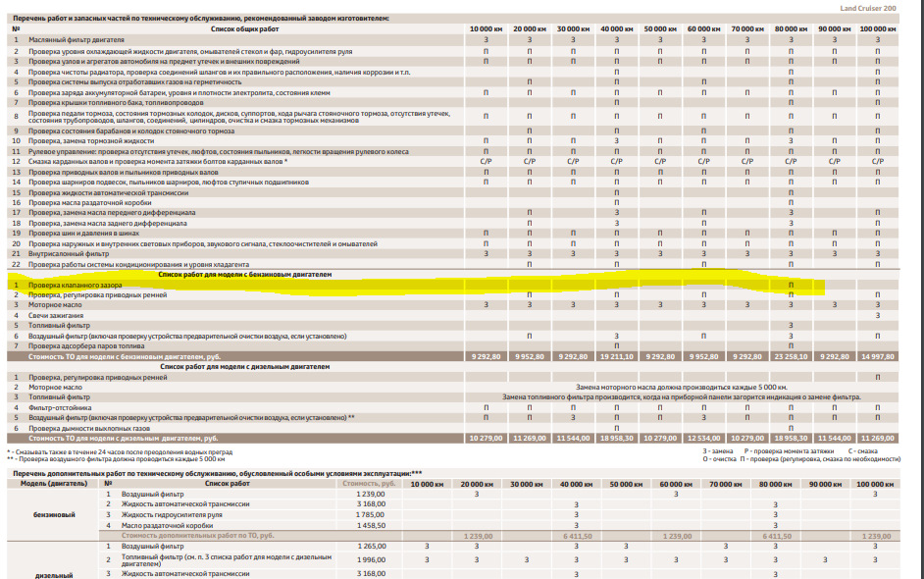
Task: Click the "Land Cruiser 200" title text
Action: 867,8
